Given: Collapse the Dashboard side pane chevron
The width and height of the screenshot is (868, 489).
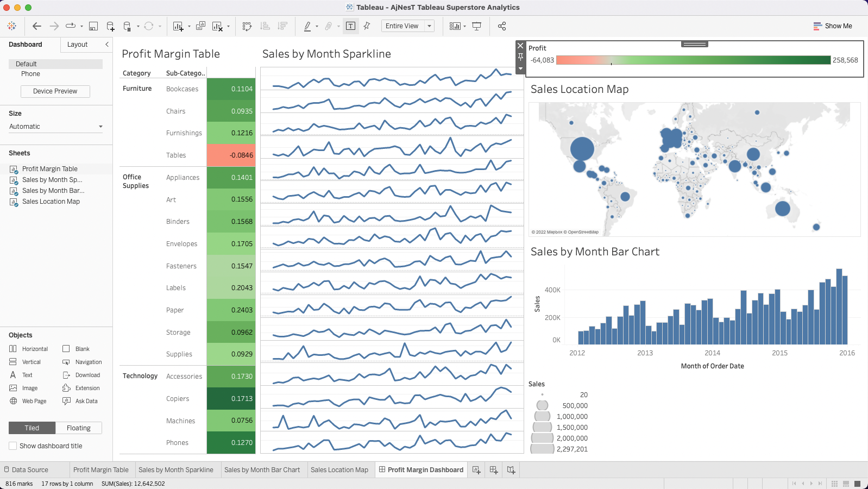Looking at the screenshot, I should tap(107, 45).
